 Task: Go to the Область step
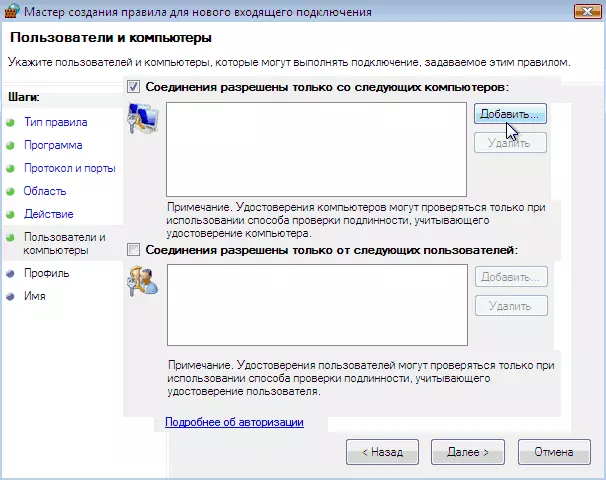45,191
